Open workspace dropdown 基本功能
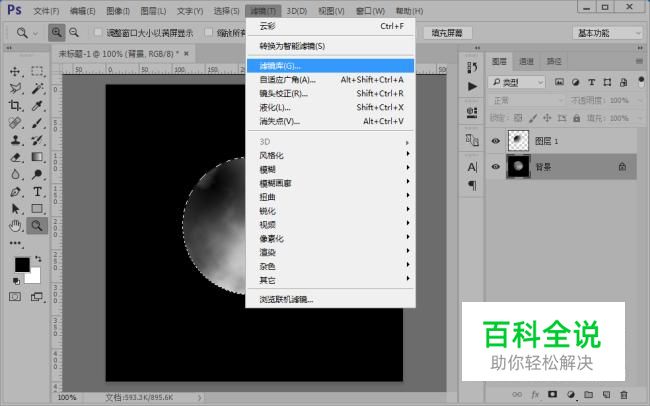Image resolution: width=650 pixels, height=406 pixels. pos(607,33)
